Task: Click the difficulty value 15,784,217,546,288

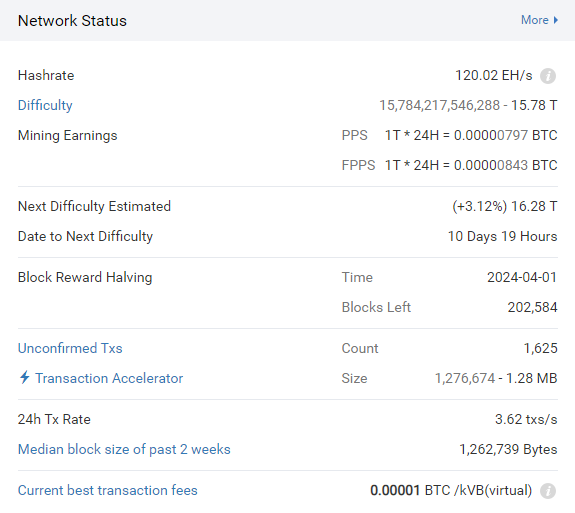Action: click(439, 106)
